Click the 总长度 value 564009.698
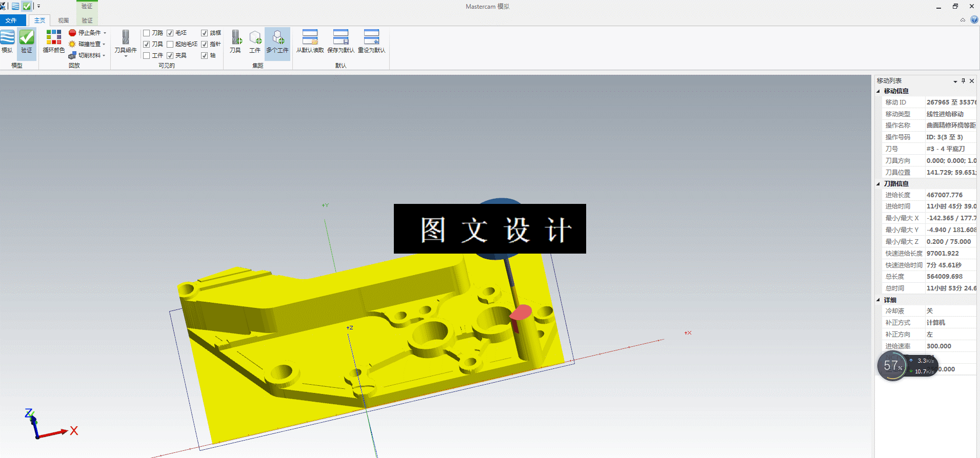 point(951,277)
